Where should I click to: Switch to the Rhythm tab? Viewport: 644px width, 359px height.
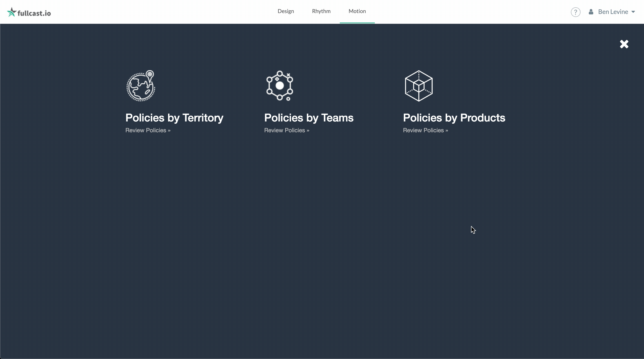pos(321,11)
